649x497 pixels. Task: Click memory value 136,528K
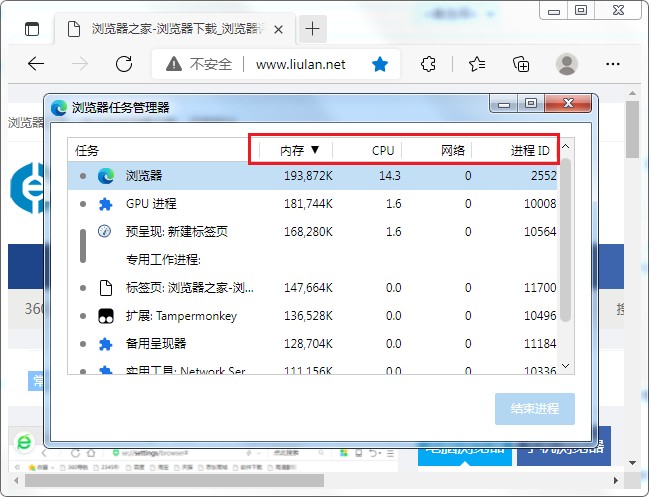(308, 316)
